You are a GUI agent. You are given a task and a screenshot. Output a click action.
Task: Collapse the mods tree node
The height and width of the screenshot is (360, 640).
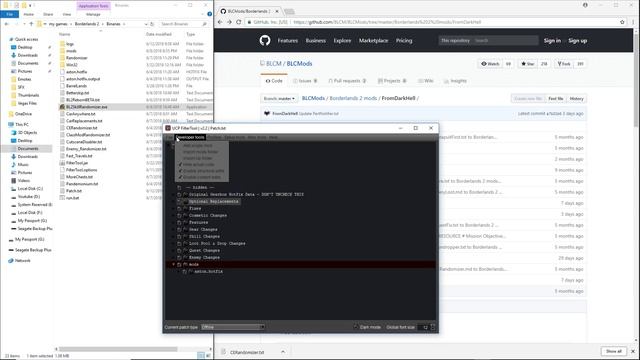(x=173, y=264)
